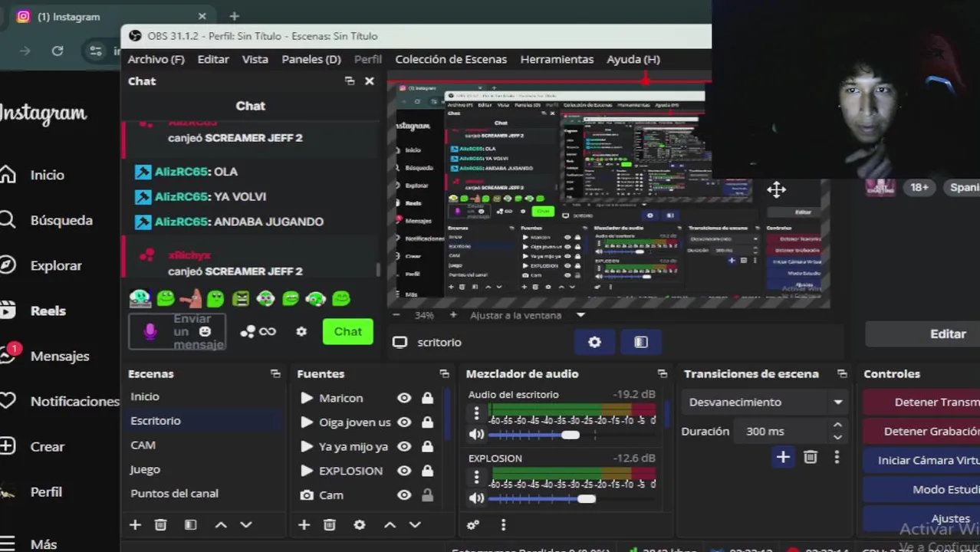Screen dimensions: 980x552
Task: Reload the browser page
Action: coord(58,51)
